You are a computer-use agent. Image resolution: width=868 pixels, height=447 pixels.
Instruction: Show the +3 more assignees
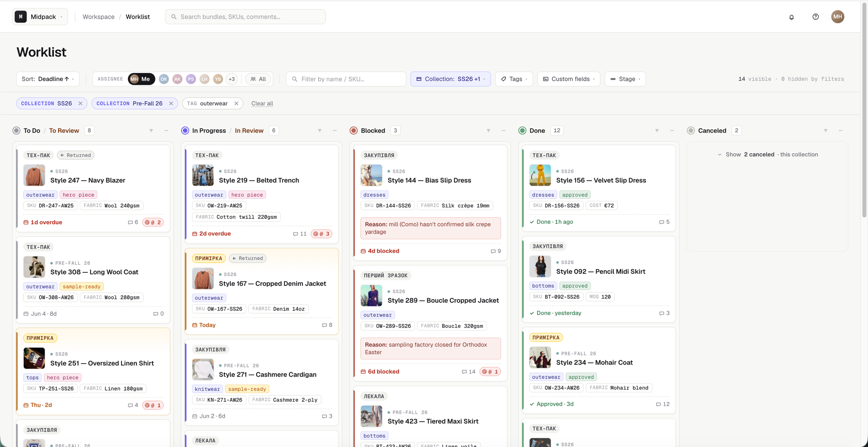[x=232, y=79]
